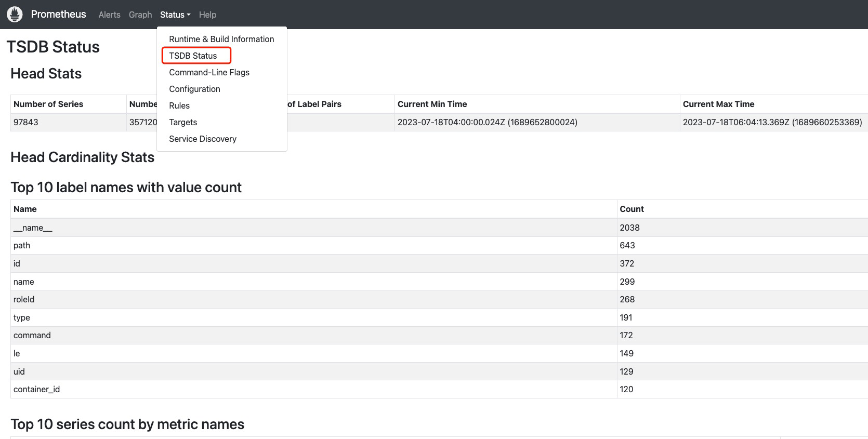Viewport: 868px width, 439px height.
Task: Open the Prometheus home link
Action: point(58,15)
